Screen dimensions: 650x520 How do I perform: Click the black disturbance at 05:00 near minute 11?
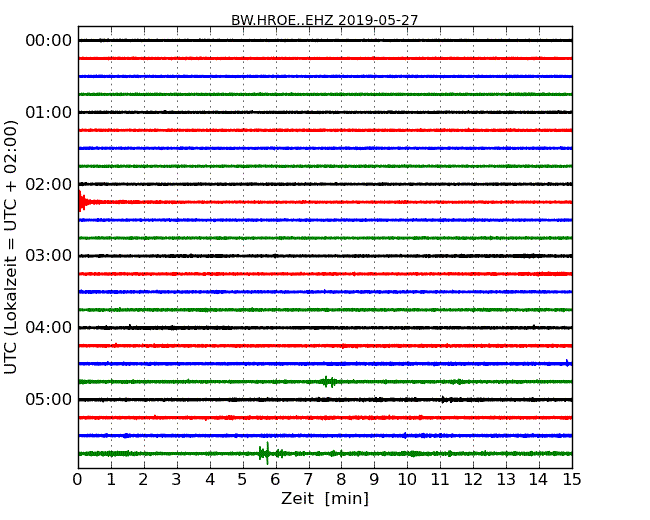click(449, 400)
